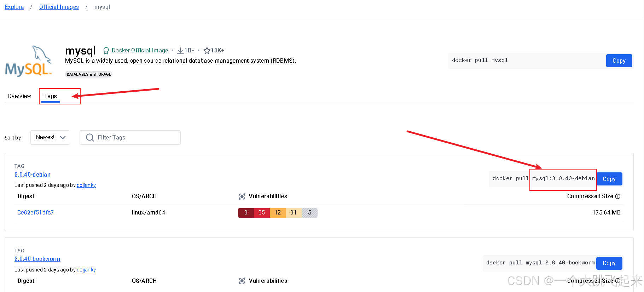This screenshot has height=292, width=644.
Task: Click the unspecified vulnerabilities segment showing 5
Action: pos(309,213)
